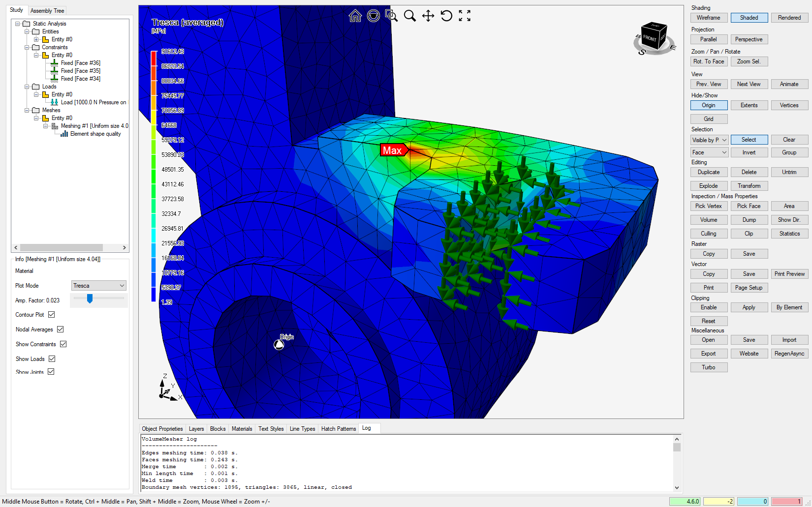This screenshot has height=507, width=812.
Task: Click the Amp. Factor slider handle
Action: [90, 298]
